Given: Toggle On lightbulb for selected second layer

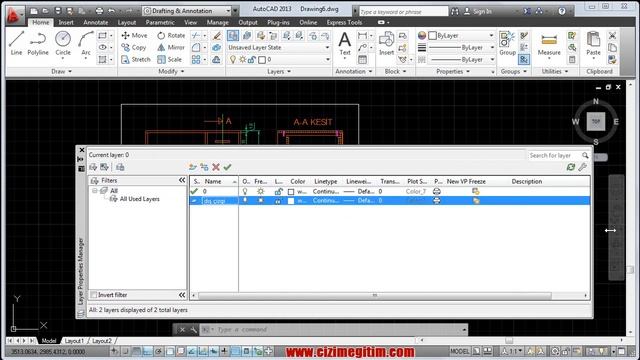Looking at the screenshot, I should point(245,200).
